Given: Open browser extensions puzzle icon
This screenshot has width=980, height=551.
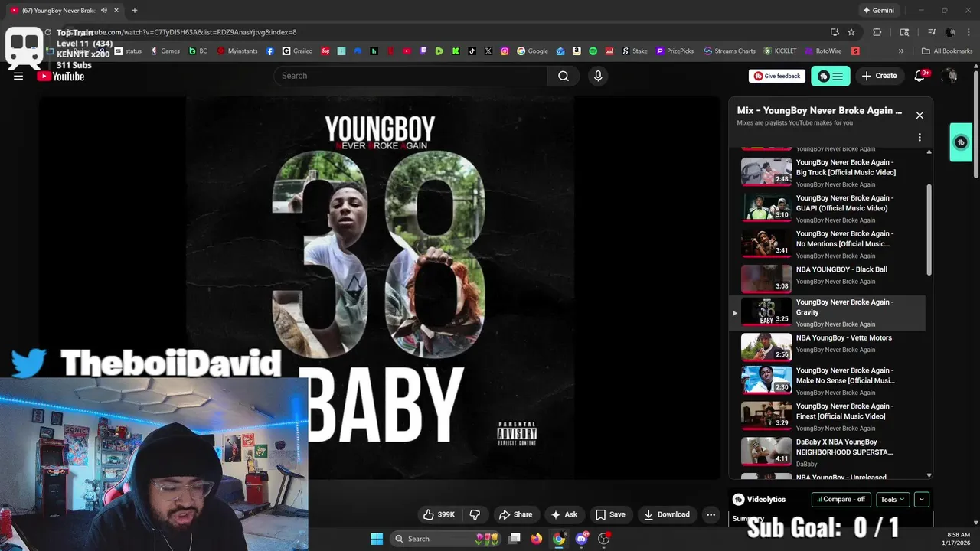Looking at the screenshot, I should [x=877, y=32].
